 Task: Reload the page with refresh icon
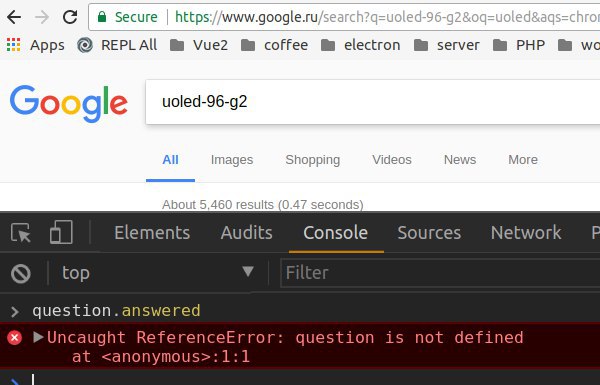click(x=70, y=17)
